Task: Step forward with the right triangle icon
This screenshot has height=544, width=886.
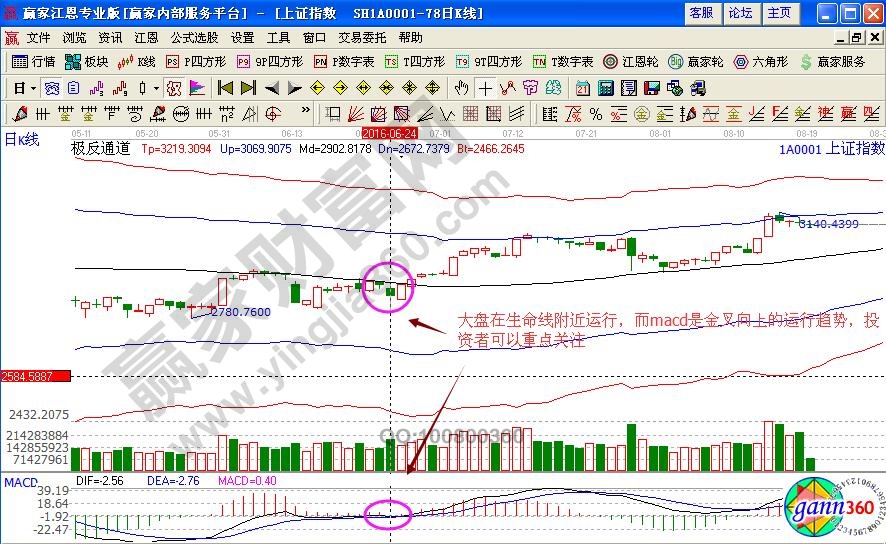Action: click(294, 88)
